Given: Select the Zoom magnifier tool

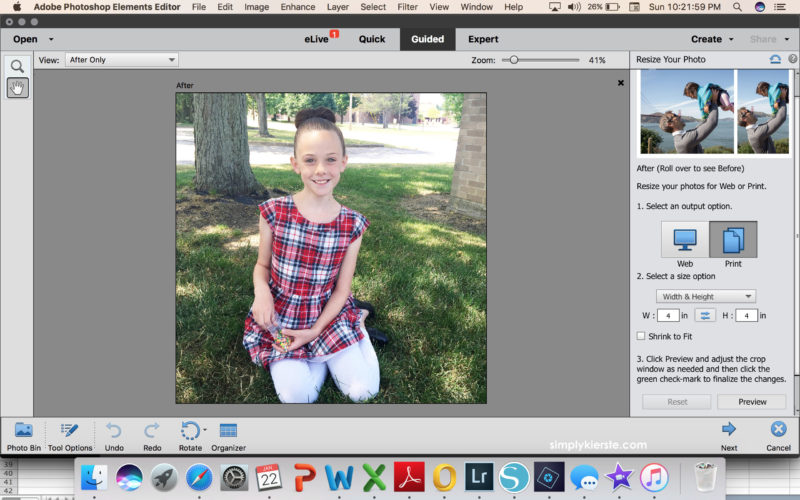Looking at the screenshot, I should pyautogui.click(x=17, y=66).
